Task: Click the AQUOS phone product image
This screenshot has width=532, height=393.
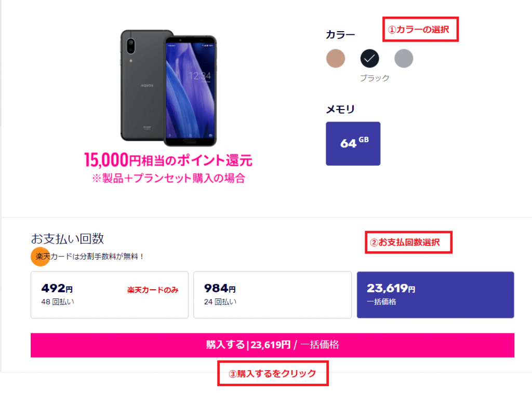Action: coord(169,88)
